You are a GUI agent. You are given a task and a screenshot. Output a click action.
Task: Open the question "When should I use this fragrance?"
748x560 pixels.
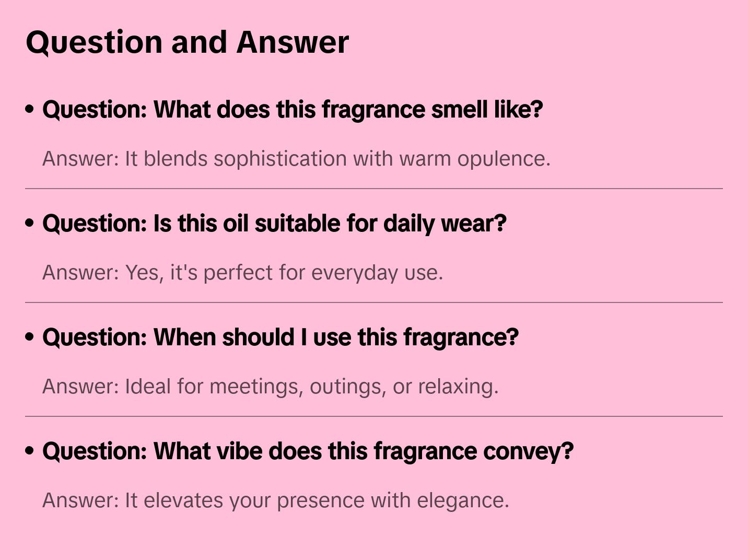tap(280, 337)
